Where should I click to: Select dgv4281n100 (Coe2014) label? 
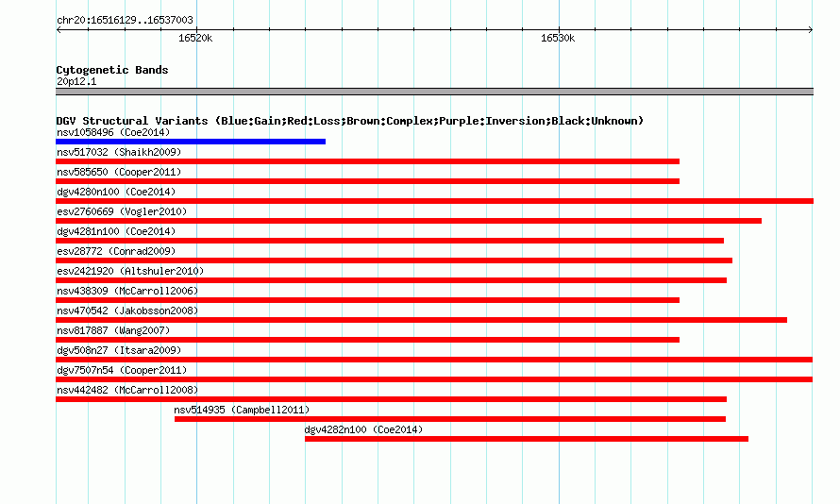coord(116,231)
